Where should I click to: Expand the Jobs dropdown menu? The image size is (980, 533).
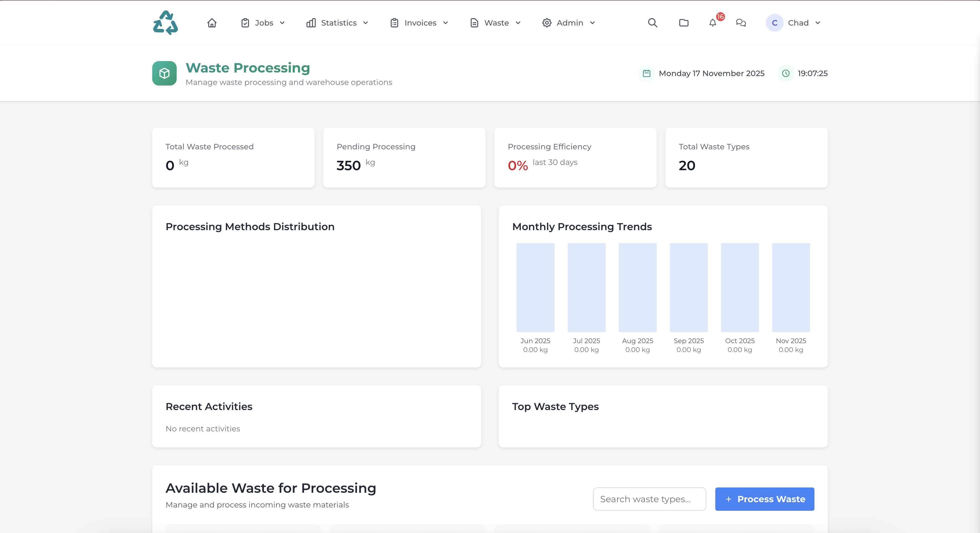263,22
